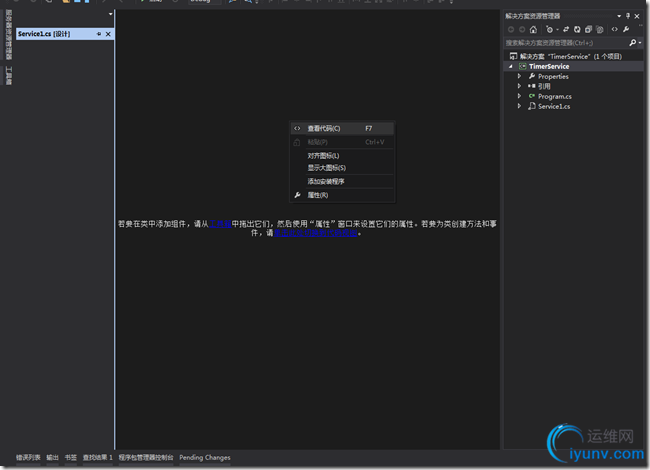650x470 pixels.
Task: Click the Home icon in Solution Explorer
Action: click(x=534, y=29)
